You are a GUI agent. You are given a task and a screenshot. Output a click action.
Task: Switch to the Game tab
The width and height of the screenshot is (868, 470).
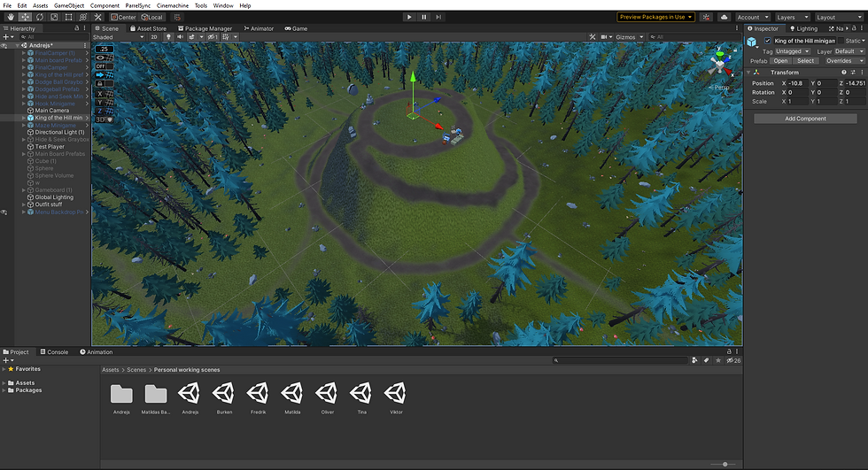tap(296, 28)
